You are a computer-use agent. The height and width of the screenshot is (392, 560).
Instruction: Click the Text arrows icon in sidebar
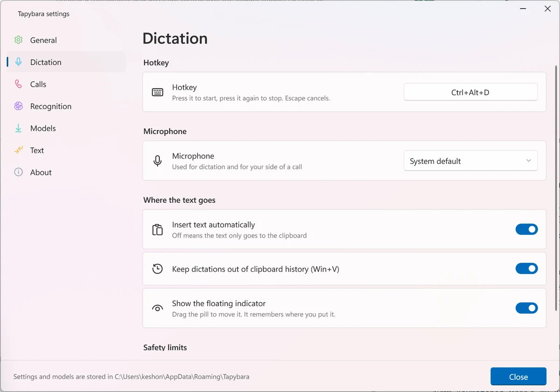(18, 150)
